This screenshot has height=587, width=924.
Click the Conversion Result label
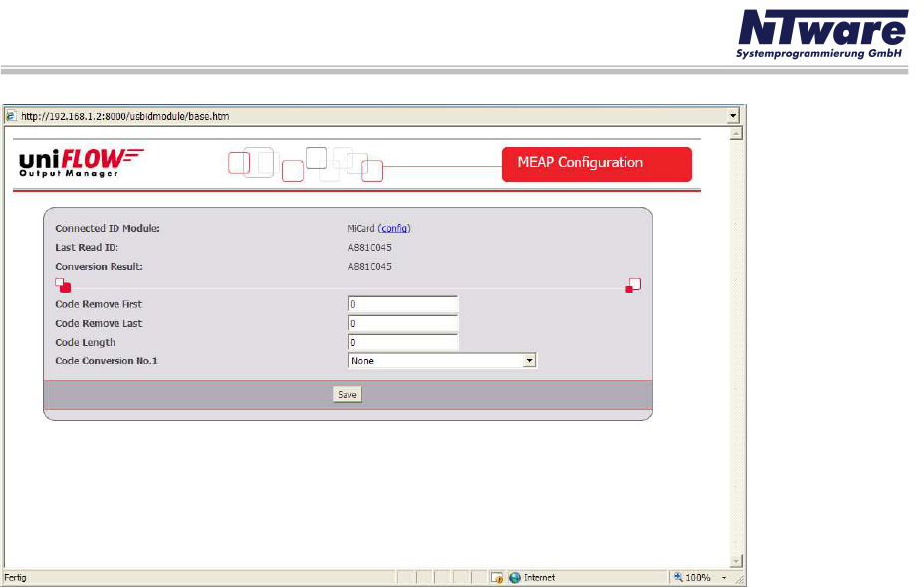coord(99,266)
